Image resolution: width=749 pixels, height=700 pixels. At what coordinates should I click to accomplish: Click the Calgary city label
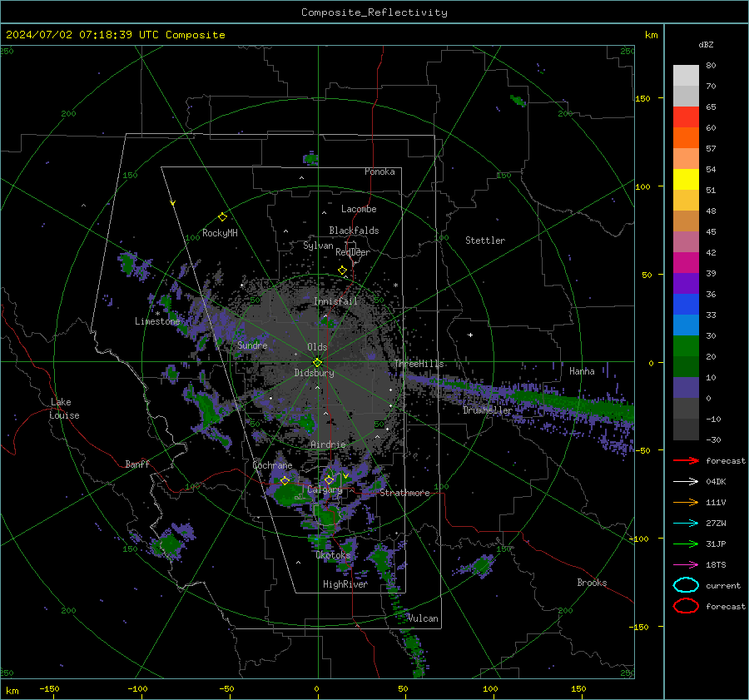[325, 489]
